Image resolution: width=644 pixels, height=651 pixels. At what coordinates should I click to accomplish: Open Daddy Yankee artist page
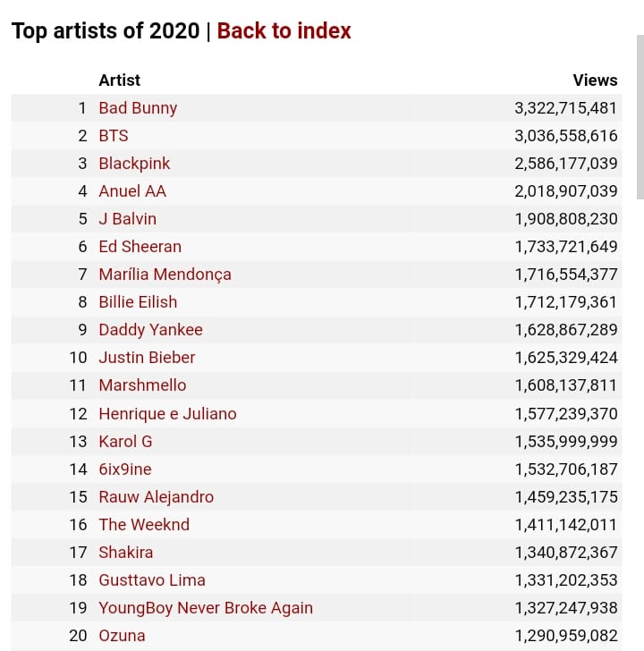point(151,330)
